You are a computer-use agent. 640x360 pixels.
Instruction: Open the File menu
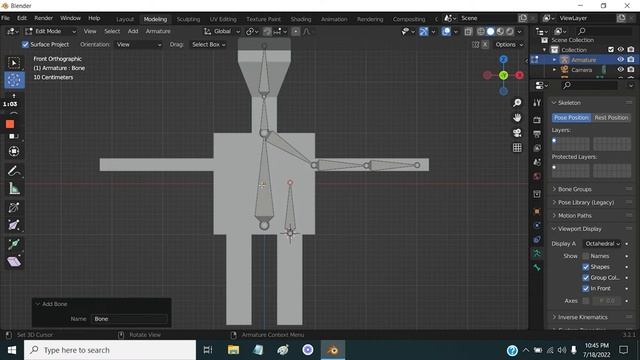(x=6, y=18)
